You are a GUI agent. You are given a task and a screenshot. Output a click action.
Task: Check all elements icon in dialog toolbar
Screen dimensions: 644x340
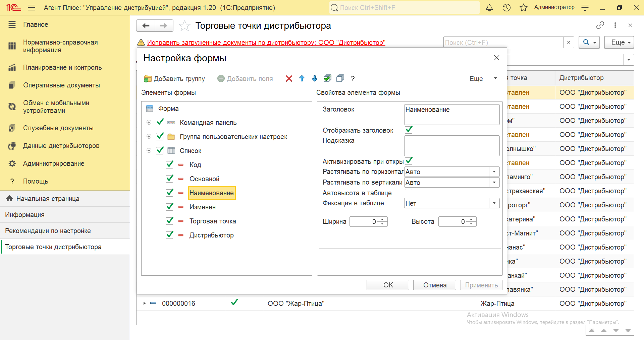[327, 78]
